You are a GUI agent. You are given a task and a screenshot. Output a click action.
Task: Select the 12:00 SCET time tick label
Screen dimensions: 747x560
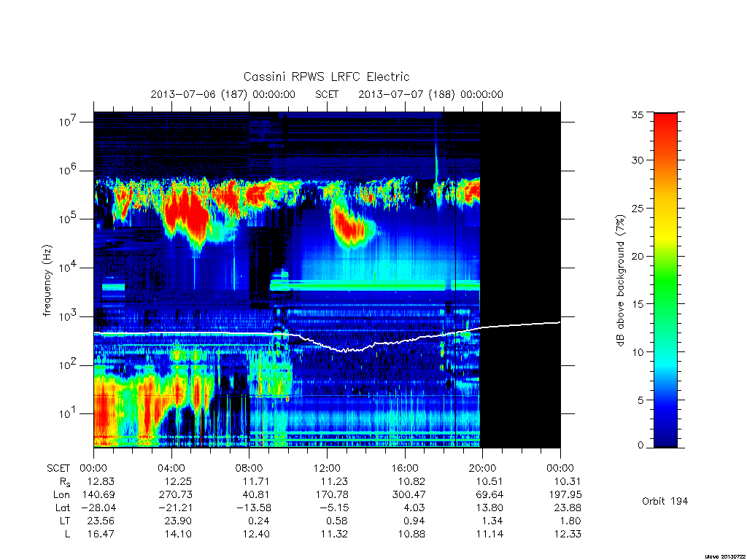[x=327, y=468]
